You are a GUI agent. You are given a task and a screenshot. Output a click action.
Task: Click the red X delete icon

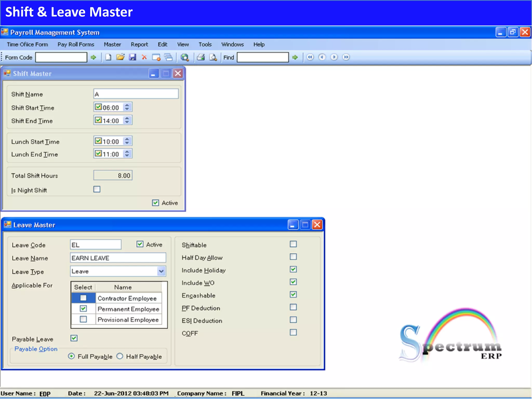[x=144, y=57]
